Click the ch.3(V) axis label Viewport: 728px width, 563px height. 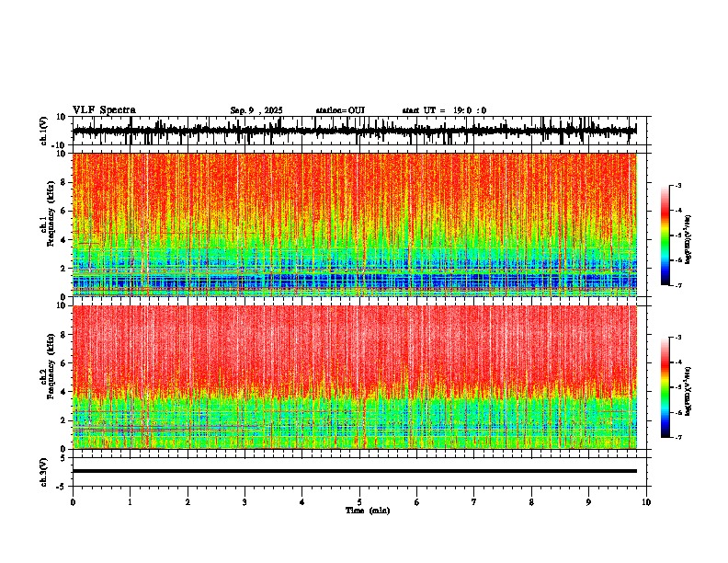[43, 472]
